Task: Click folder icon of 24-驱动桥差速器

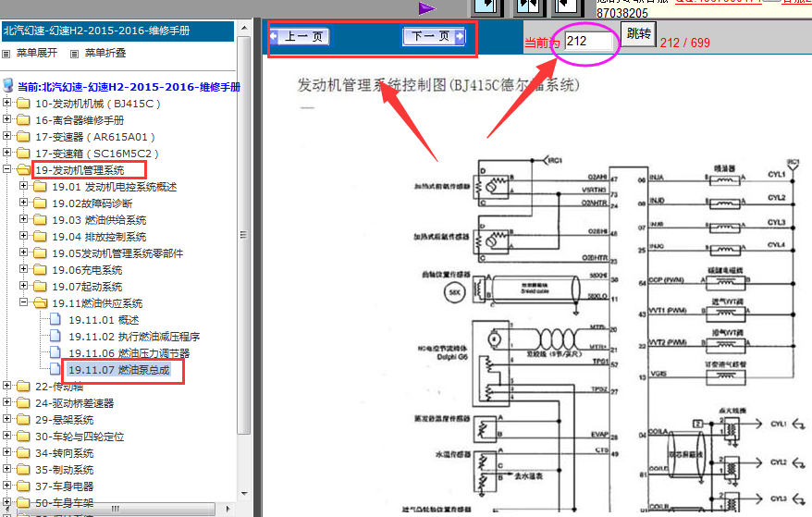Action: coord(23,403)
